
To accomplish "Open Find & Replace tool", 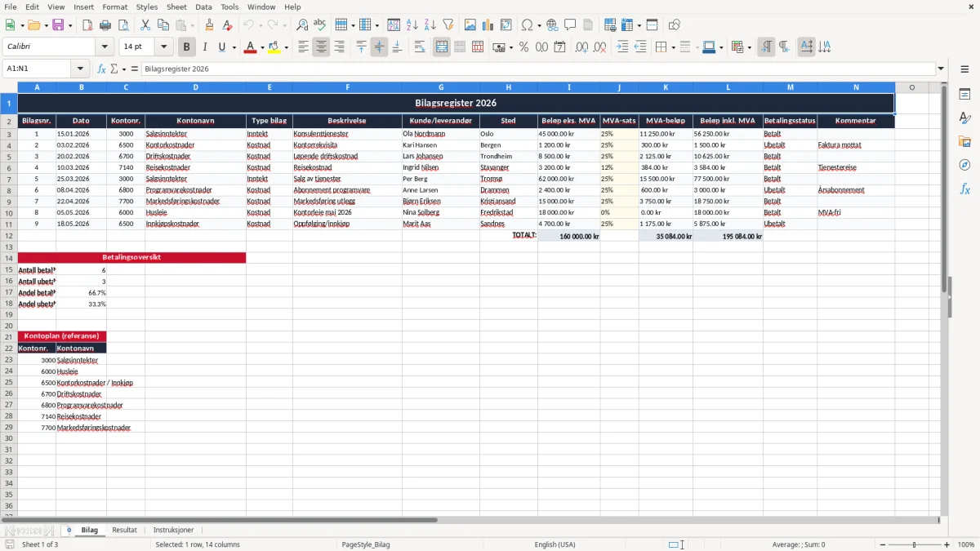I will pos(302,25).
